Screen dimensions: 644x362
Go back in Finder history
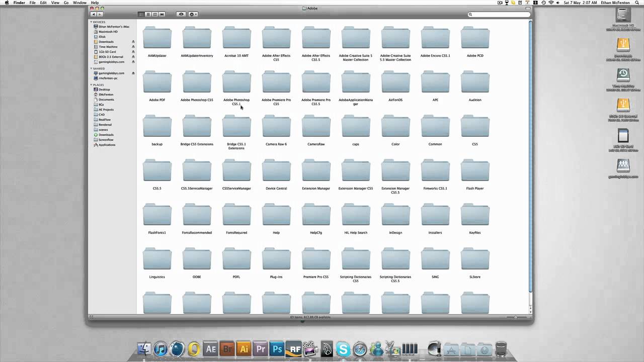(93, 14)
